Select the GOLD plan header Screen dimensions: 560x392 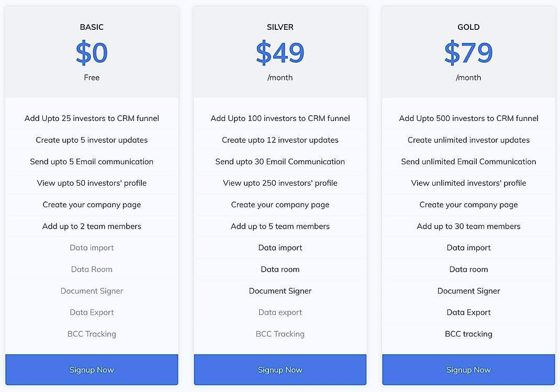(x=468, y=27)
